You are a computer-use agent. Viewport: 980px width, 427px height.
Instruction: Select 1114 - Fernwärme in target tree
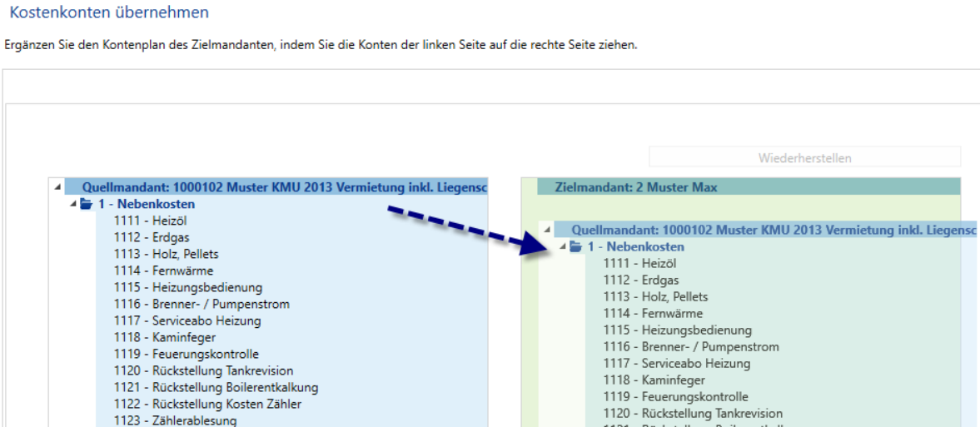click(653, 313)
